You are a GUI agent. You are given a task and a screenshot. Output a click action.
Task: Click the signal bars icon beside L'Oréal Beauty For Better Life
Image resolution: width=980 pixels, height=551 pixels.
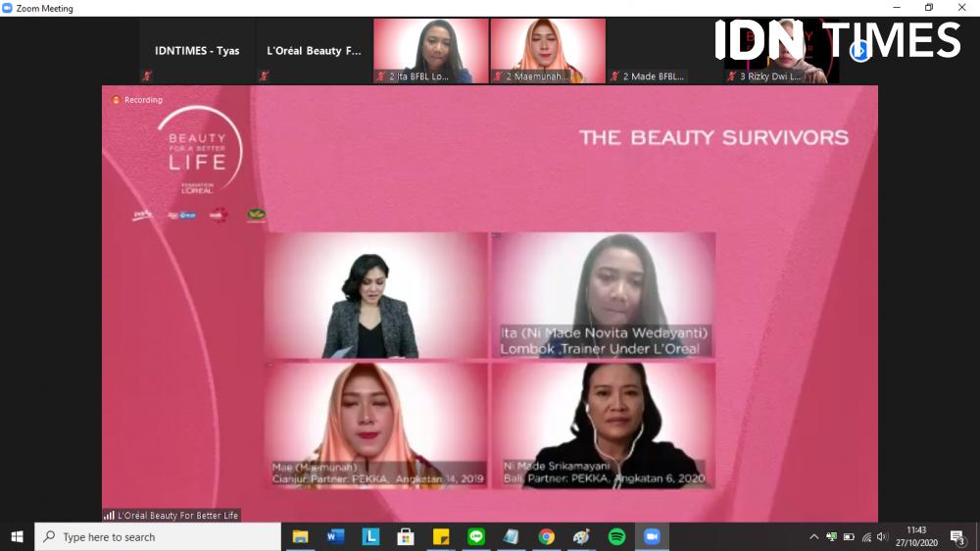[x=110, y=516]
